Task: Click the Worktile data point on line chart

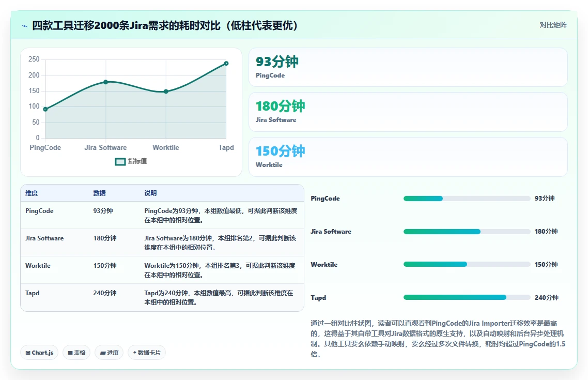Action: coord(166,92)
